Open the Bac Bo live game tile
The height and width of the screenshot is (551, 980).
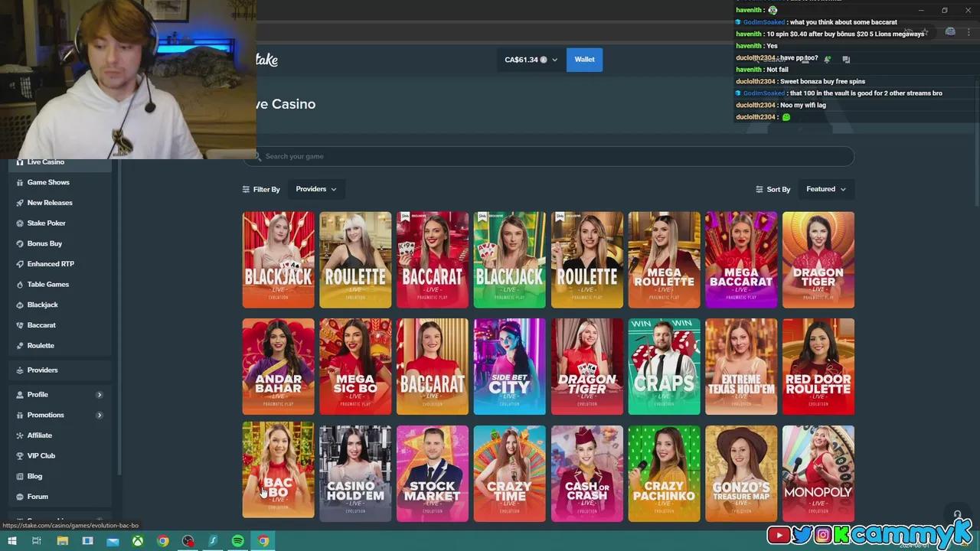[x=278, y=470]
